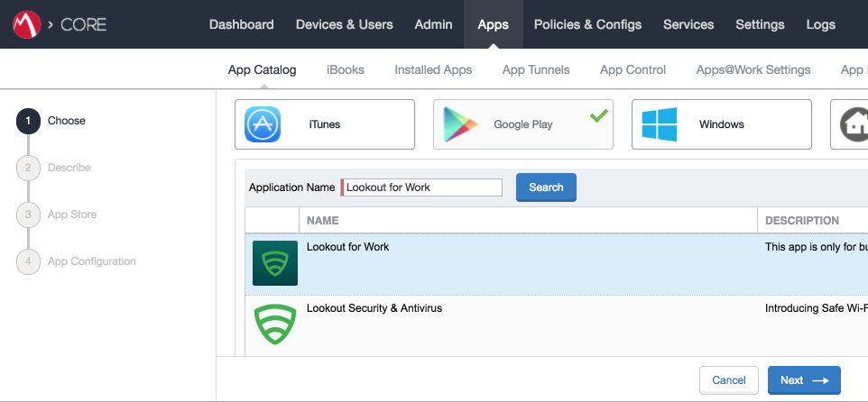This screenshot has height=402, width=868.
Task: Click the Describe step label
Action: pyautogui.click(x=69, y=168)
